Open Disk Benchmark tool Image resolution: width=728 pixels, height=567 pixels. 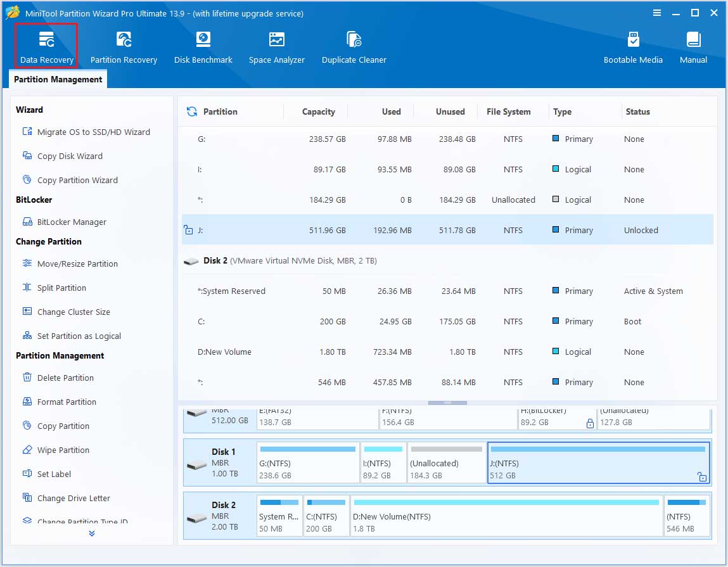[203, 48]
